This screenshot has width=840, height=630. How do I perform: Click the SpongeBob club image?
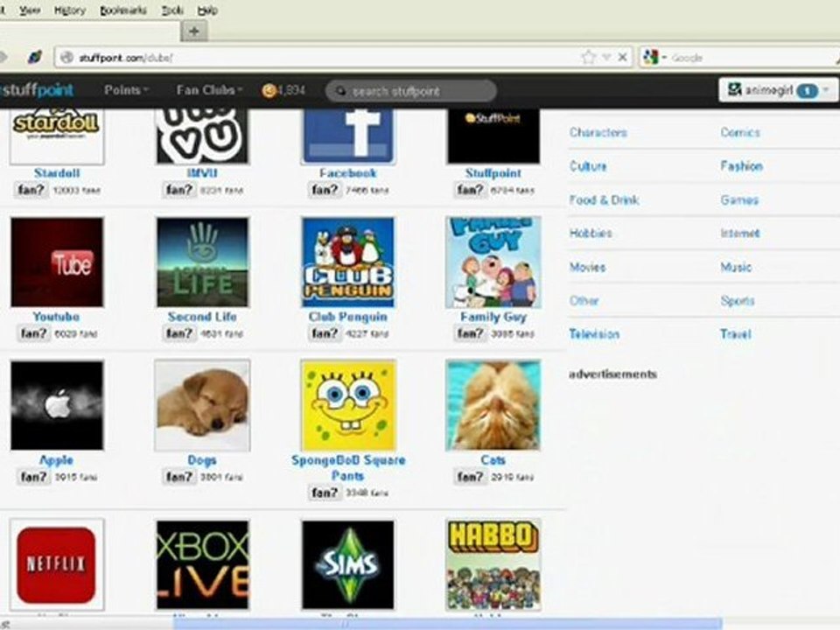348,405
